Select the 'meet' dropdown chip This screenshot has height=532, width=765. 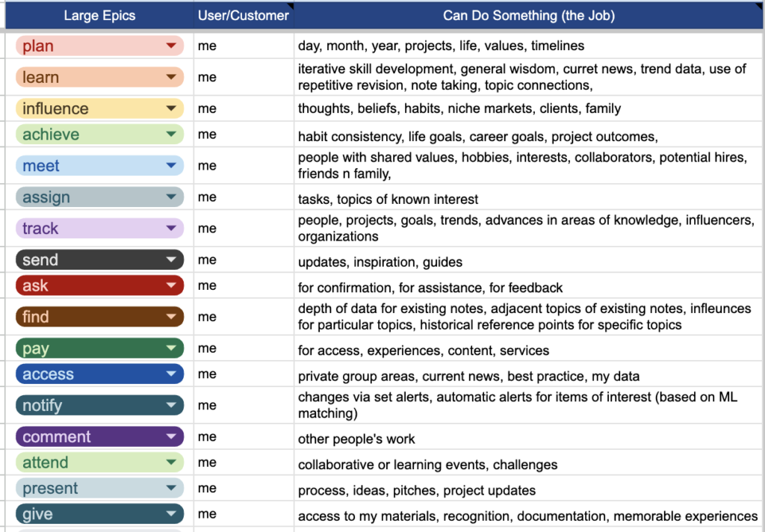pyautogui.click(x=99, y=166)
